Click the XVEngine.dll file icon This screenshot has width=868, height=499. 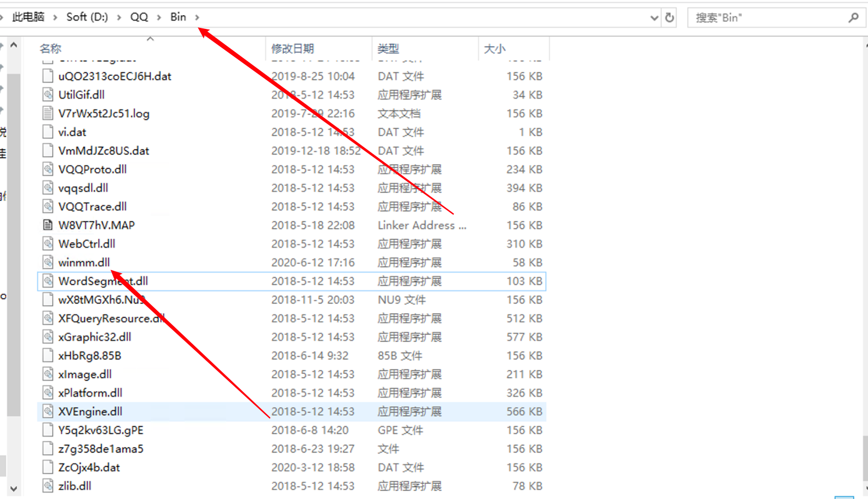click(x=48, y=412)
